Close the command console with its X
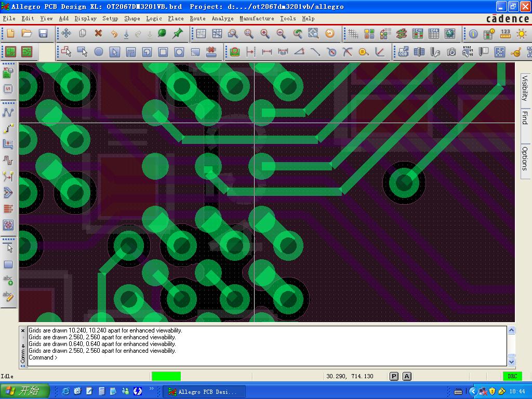The height and width of the screenshot is (399, 532). click(23, 330)
